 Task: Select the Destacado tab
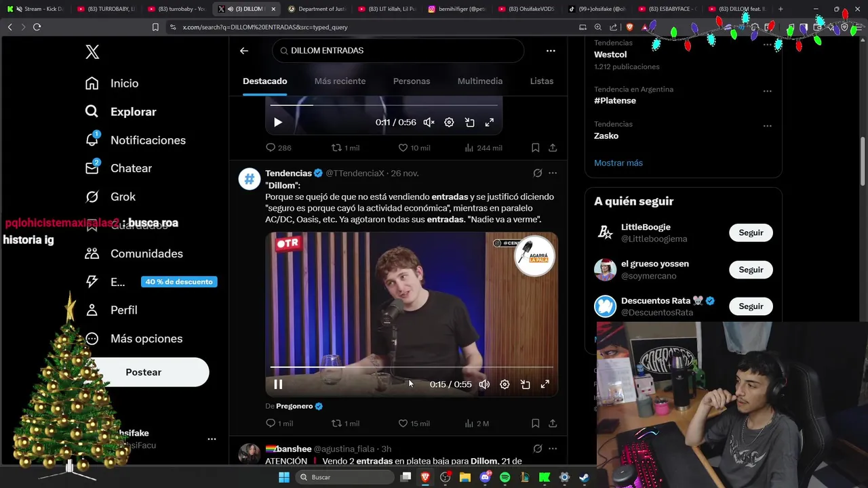[x=265, y=81]
